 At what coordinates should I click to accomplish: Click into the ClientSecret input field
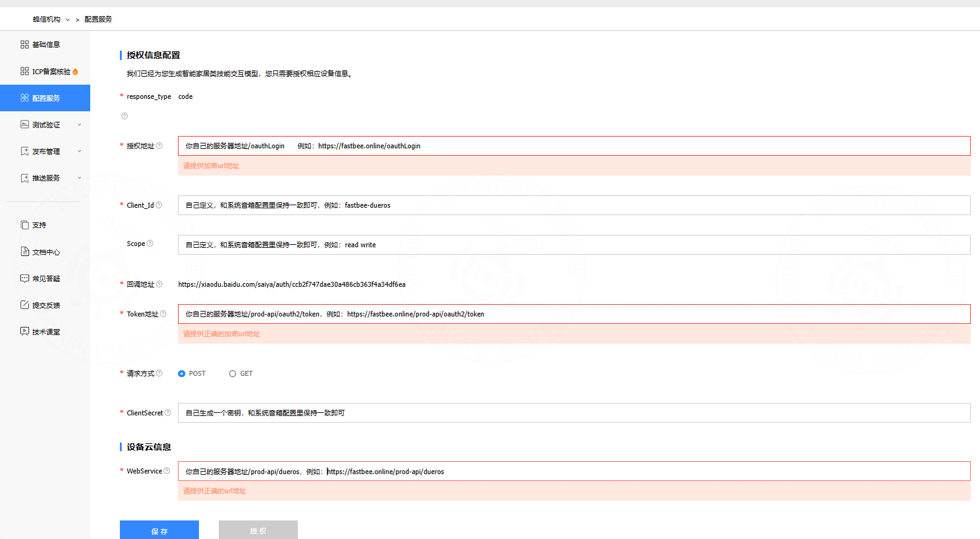point(574,413)
